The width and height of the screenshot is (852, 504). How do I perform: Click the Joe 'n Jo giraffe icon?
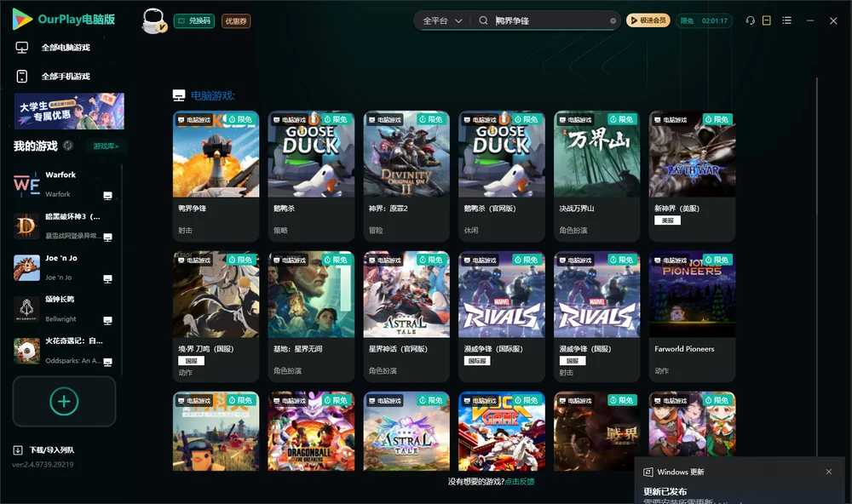tap(26, 267)
